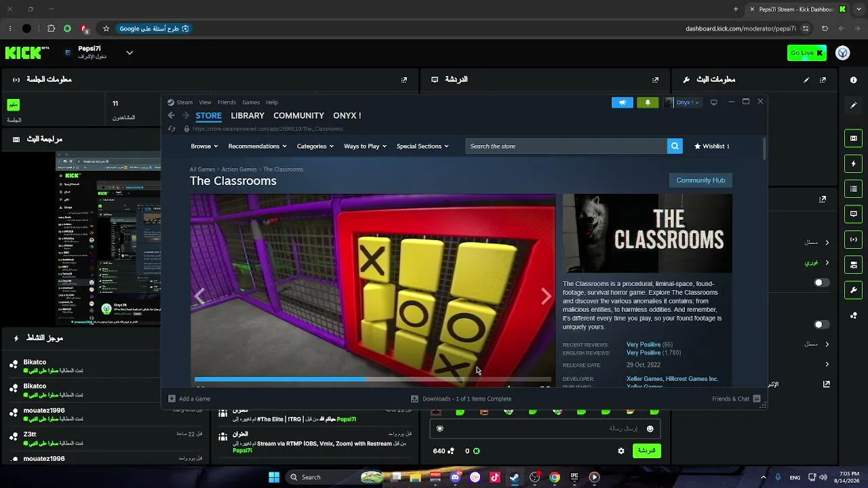868x488 pixels.
Task: Click the broadcast signal icon in Kick sidebar
Action: coord(853,239)
